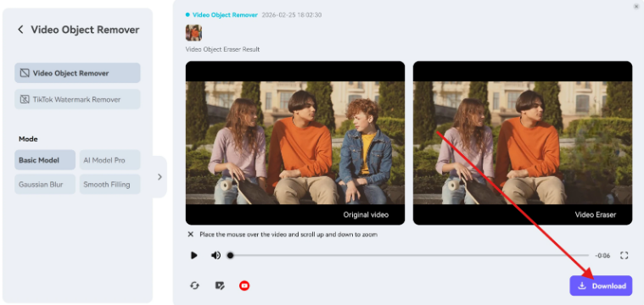Click the -0:06 remaining time label
The image size is (644, 305).
(602, 255)
